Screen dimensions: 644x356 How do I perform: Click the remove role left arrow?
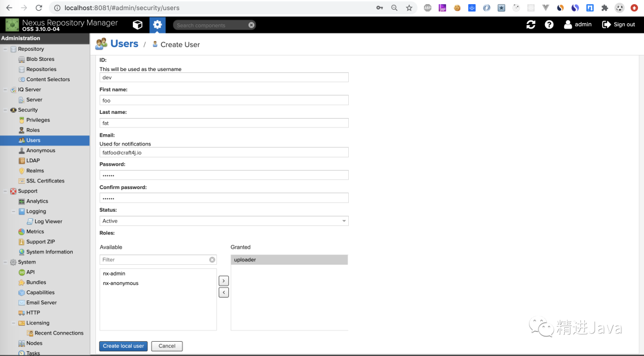coord(224,292)
